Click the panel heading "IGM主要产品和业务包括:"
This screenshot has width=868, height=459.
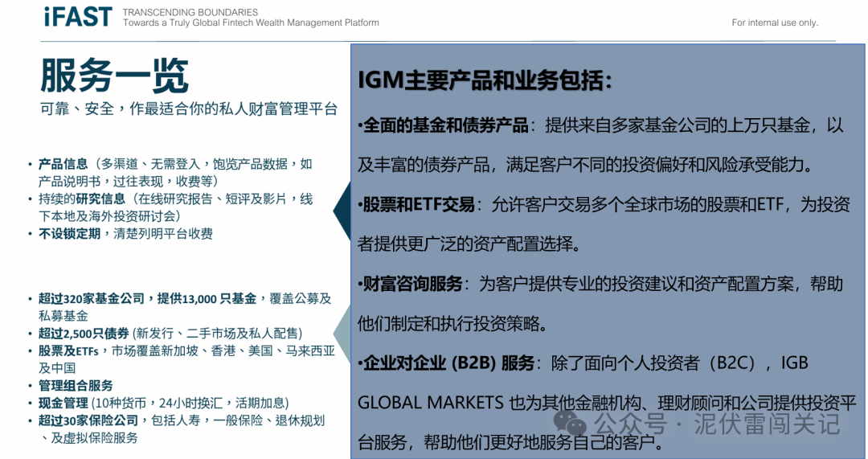(x=485, y=80)
